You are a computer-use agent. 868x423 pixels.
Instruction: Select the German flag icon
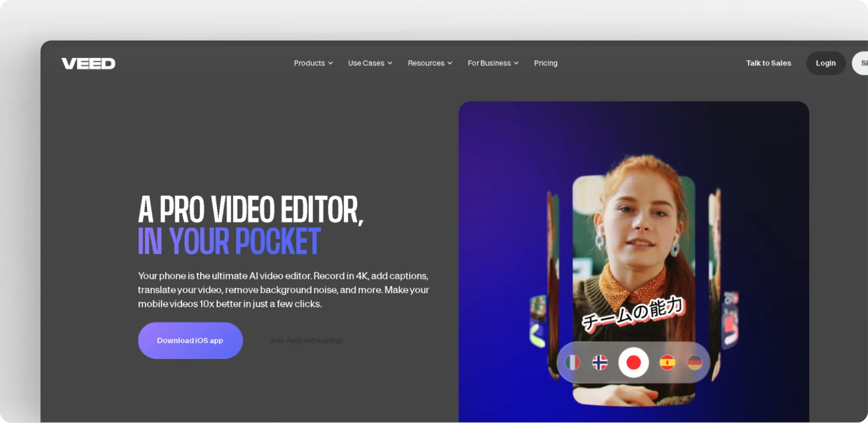tap(695, 362)
